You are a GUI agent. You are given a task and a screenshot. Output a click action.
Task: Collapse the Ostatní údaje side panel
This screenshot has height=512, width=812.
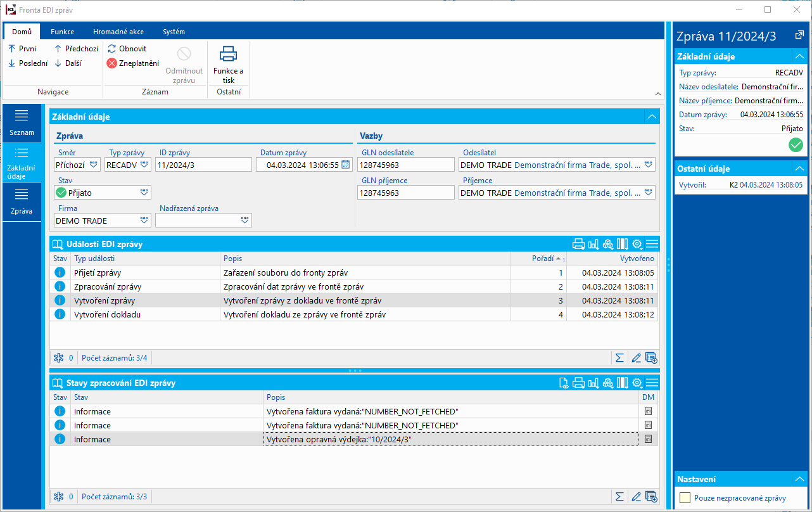(x=798, y=169)
